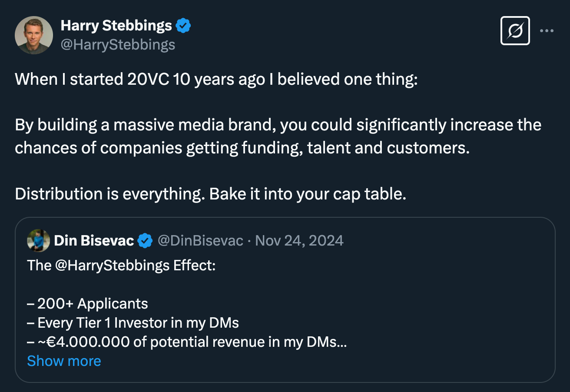570x392 pixels.
Task: Click the Grok slashed-circle icon
Action: pos(515,31)
